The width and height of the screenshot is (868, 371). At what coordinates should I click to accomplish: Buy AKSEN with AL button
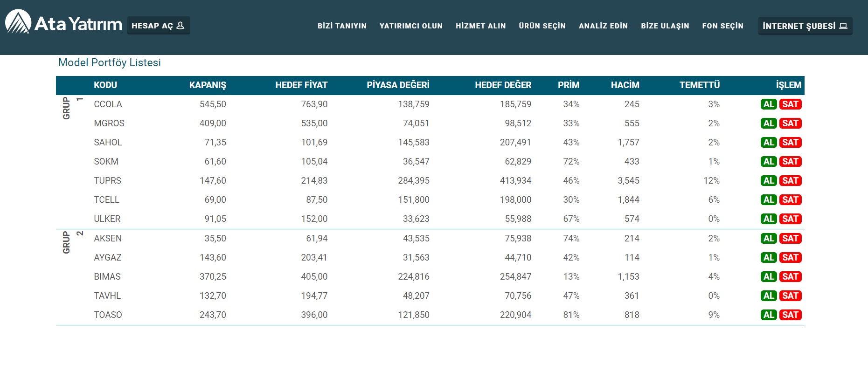tap(769, 239)
